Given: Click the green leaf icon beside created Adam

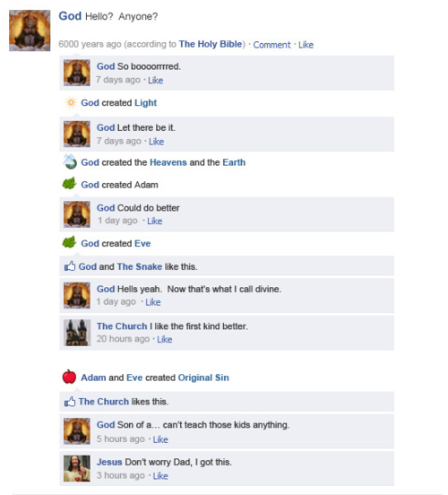Looking at the screenshot, I should (x=69, y=184).
